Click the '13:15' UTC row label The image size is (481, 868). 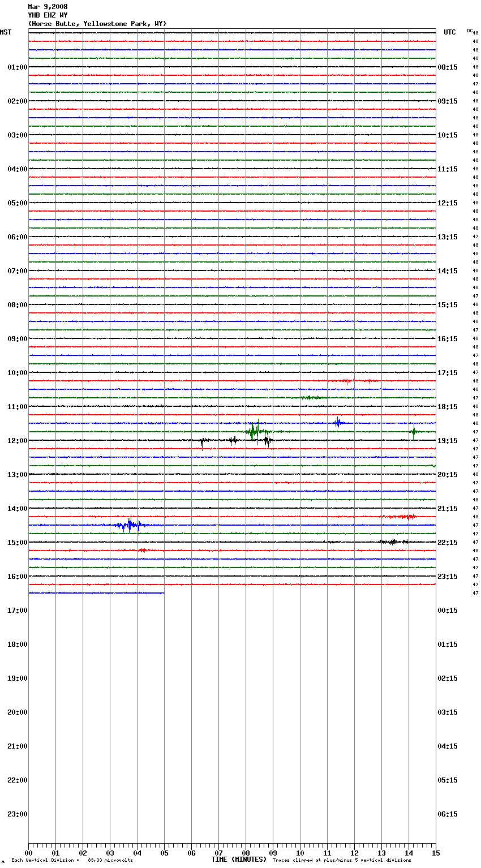click(x=448, y=237)
